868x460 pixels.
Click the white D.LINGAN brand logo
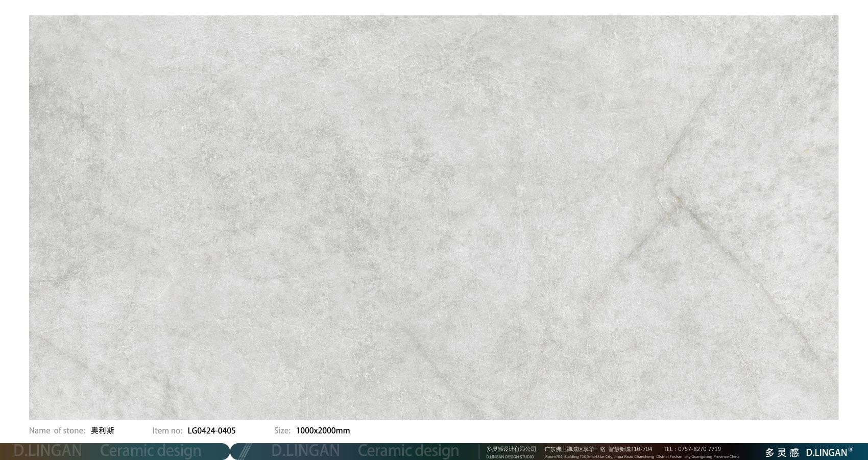tap(826, 452)
